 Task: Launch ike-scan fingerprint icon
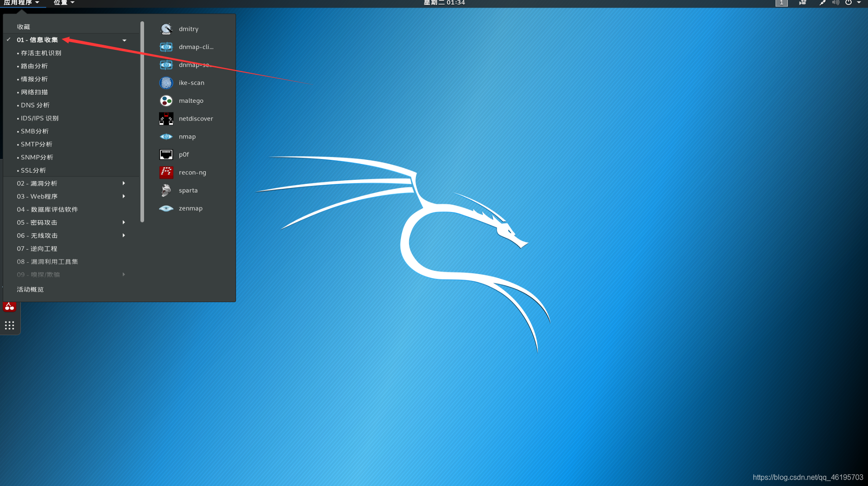[x=166, y=83]
